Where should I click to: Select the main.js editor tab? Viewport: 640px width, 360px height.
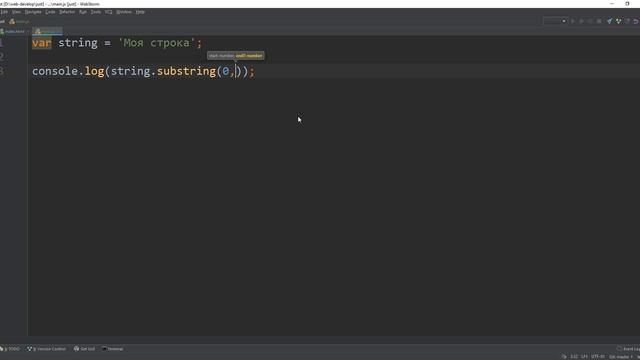pyautogui.click(x=48, y=31)
